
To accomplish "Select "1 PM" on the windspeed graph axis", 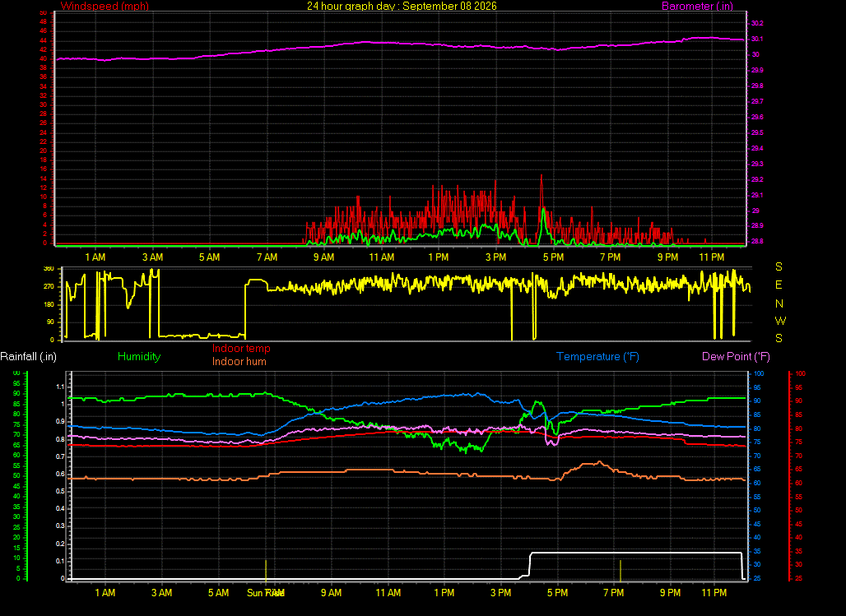I will (439, 257).
